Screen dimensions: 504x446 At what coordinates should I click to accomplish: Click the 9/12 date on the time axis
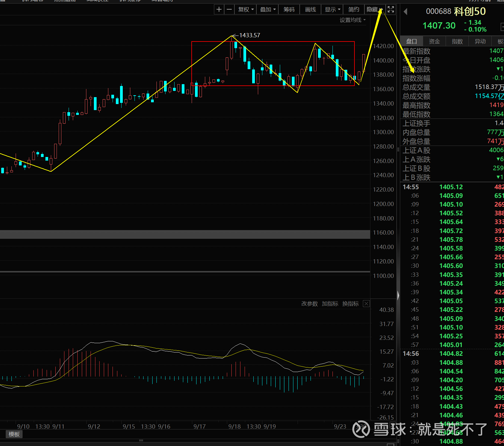click(94, 426)
